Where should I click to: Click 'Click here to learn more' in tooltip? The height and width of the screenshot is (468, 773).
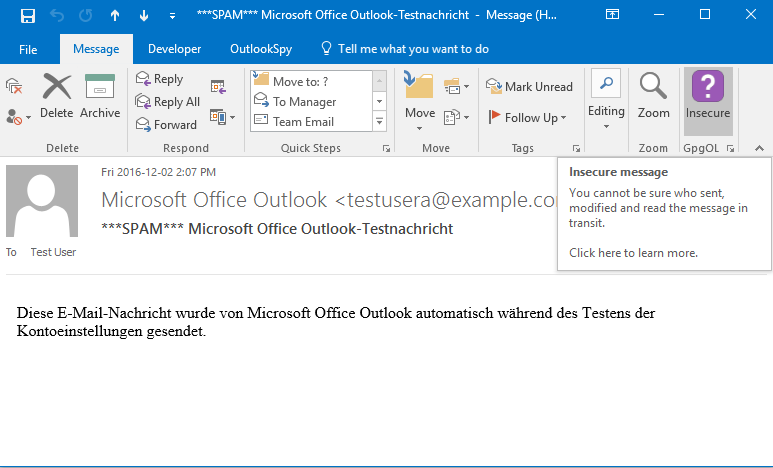633,253
